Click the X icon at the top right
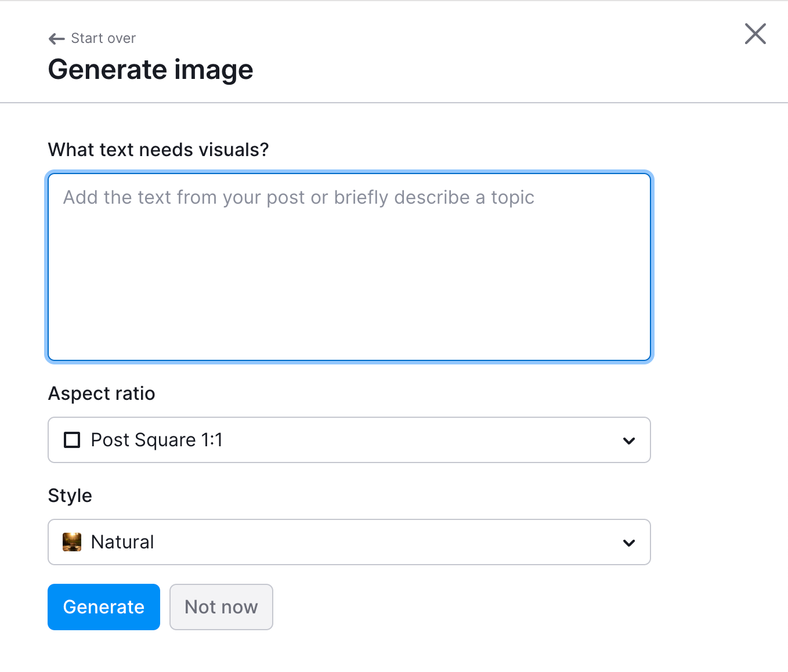The width and height of the screenshot is (788, 672). 755,34
